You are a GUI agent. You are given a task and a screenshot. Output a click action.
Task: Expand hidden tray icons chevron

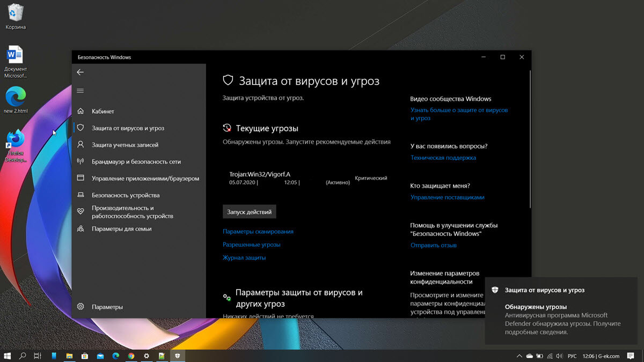[519, 356]
